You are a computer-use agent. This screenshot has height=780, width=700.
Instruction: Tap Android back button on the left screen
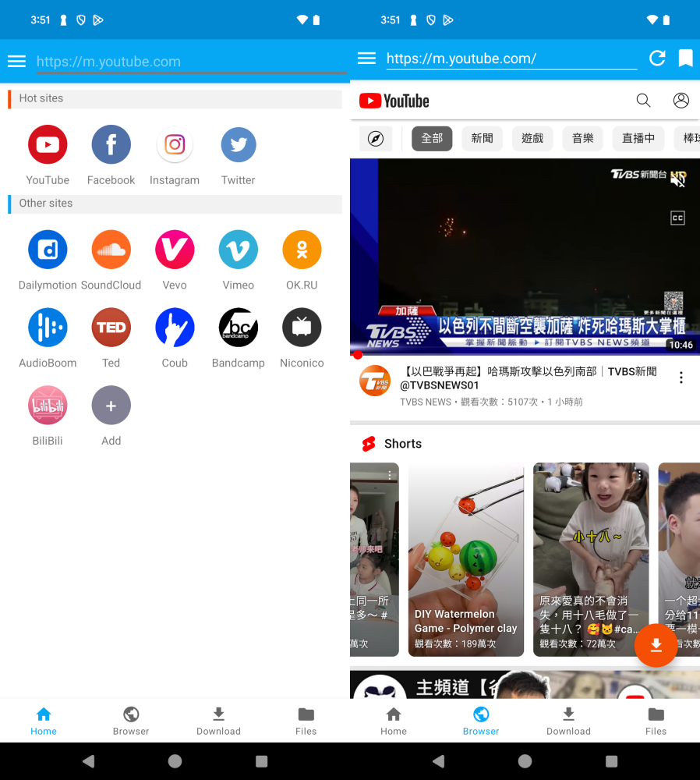pos(89,761)
